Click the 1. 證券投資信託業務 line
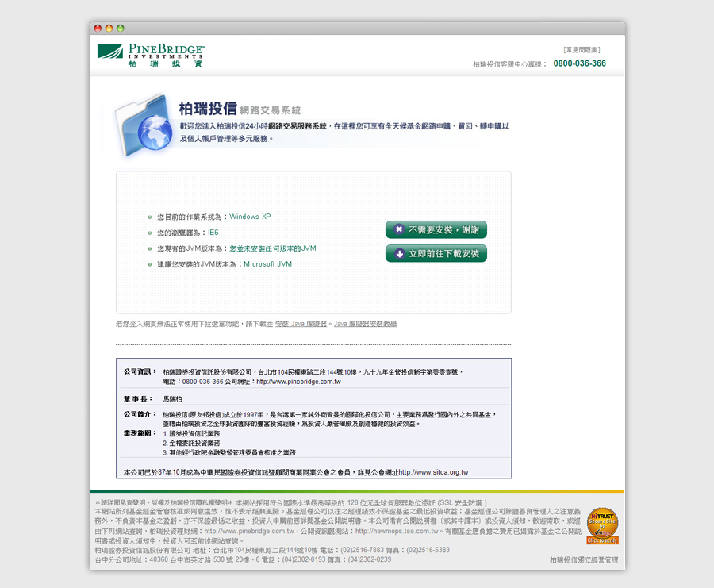714x588 pixels. tap(191, 433)
